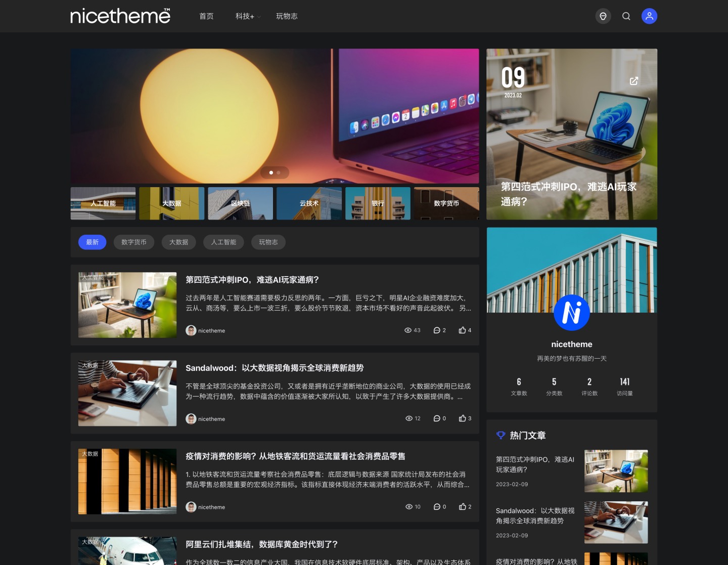Click the external link icon on featured card
This screenshot has width=728, height=565.
click(634, 81)
